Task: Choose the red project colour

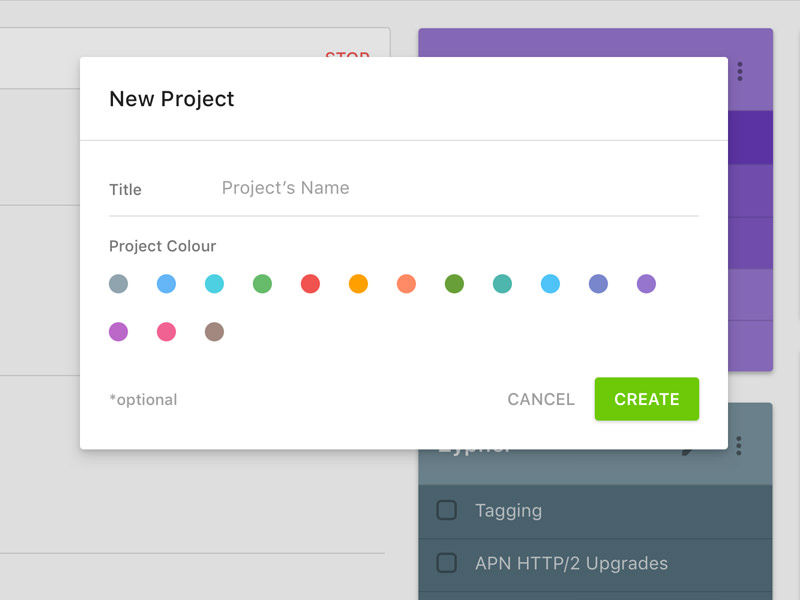Action: [x=310, y=284]
